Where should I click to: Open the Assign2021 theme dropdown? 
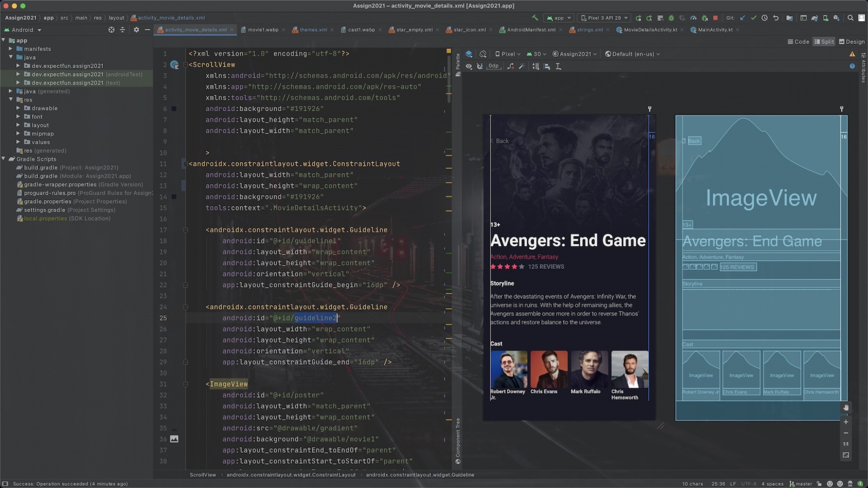click(x=575, y=54)
